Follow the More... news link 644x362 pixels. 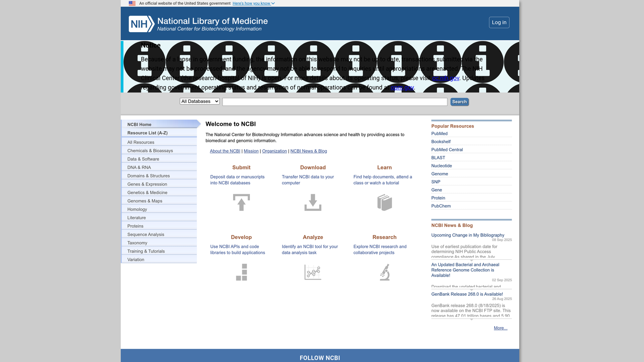(x=500, y=328)
